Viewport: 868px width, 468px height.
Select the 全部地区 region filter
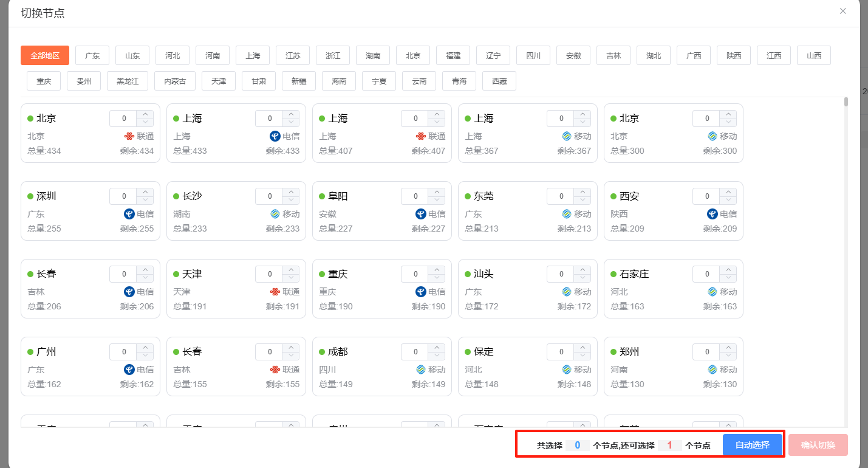click(45, 55)
